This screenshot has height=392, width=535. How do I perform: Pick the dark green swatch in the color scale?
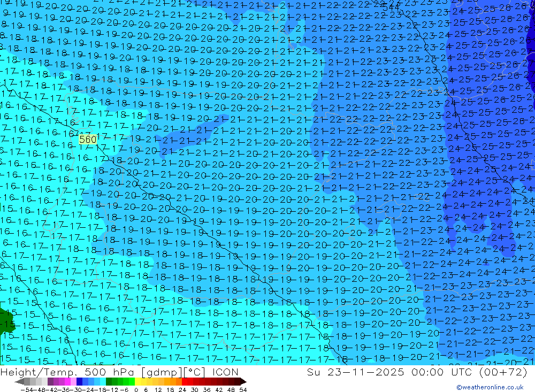tap(109, 381)
